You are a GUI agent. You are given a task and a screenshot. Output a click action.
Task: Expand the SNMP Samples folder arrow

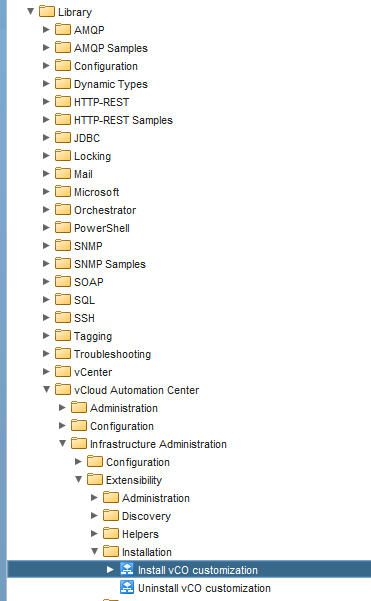[x=46, y=264]
